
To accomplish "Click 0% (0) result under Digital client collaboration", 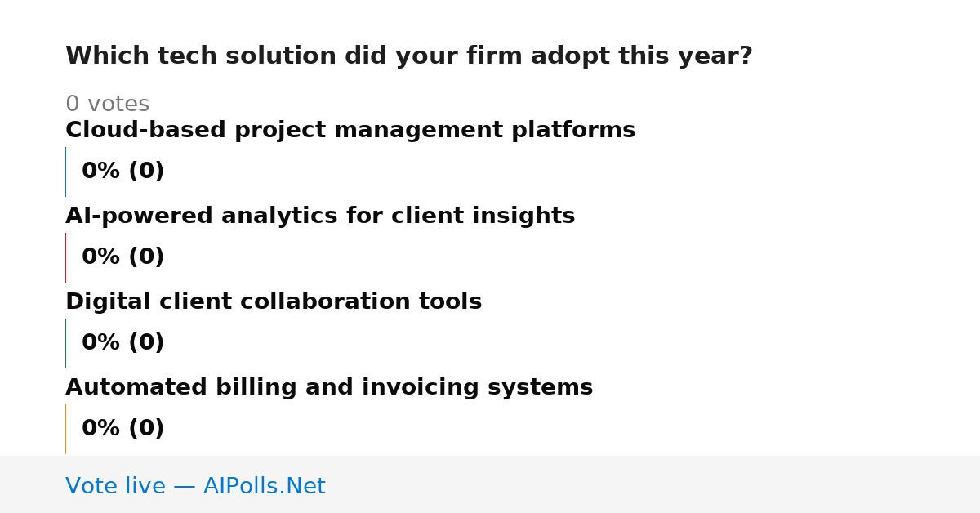I will [123, 343].
